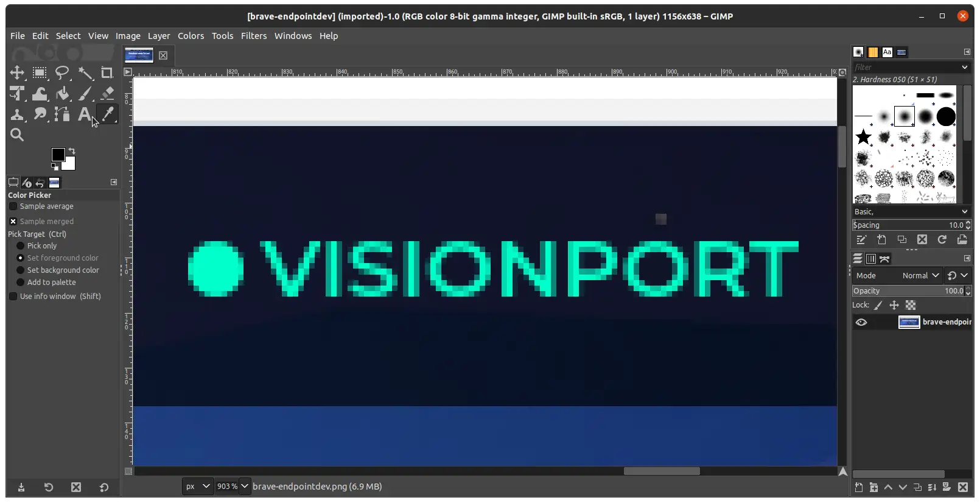Open the zoom level 903% dropdown
The width and height of the screenshot is (980, 503).
pos(245,487)
